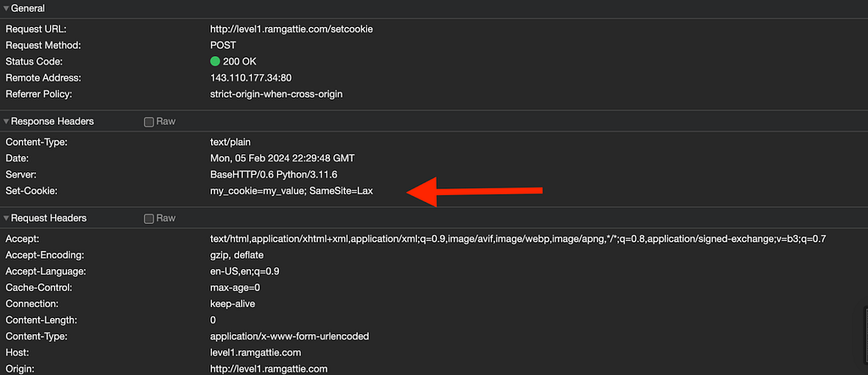This screenshot has width=868, height=375.
Task: Enable Raw view for Response Headers
Action: tap(149, 122)
